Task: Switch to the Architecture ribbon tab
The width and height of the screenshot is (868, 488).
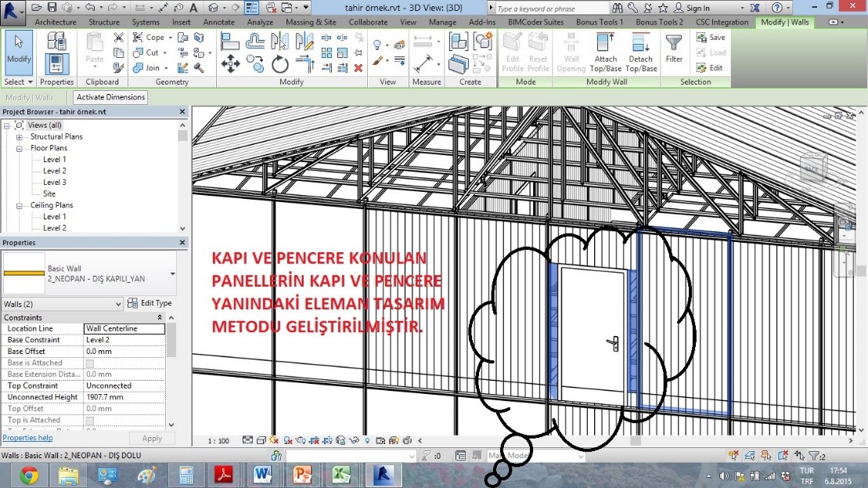Action: 56,22
